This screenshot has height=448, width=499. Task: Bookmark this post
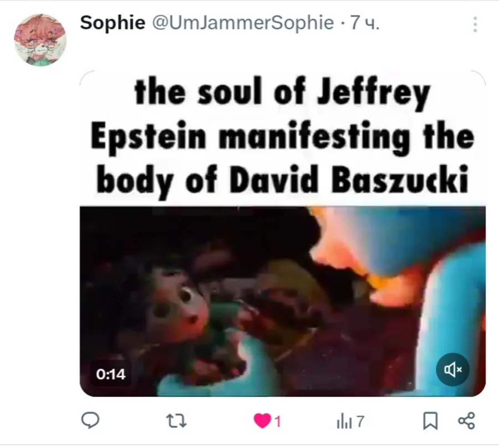tap(430, 421)
